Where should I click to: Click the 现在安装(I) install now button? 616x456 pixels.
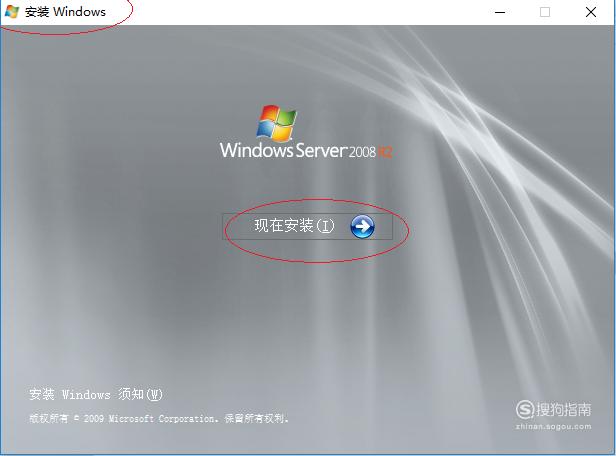(x=307, y=226)
